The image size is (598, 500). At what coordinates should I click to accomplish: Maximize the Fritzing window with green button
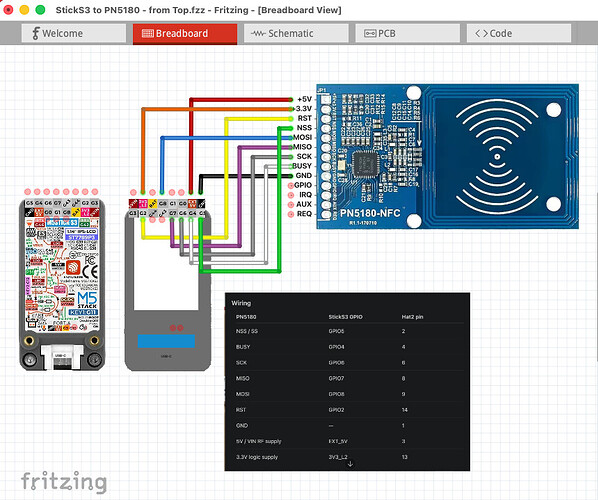tap(40, 10)
